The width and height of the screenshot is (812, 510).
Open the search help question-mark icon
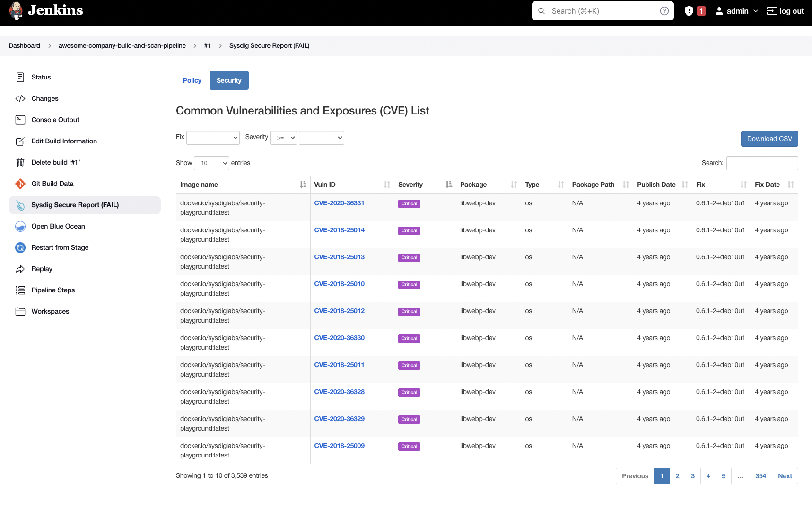[664, 11]
